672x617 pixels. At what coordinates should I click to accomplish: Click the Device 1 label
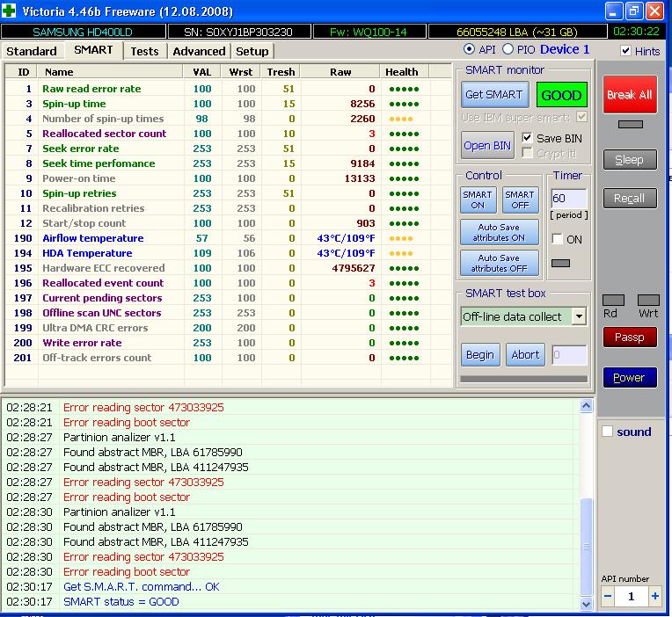[565, 49]
